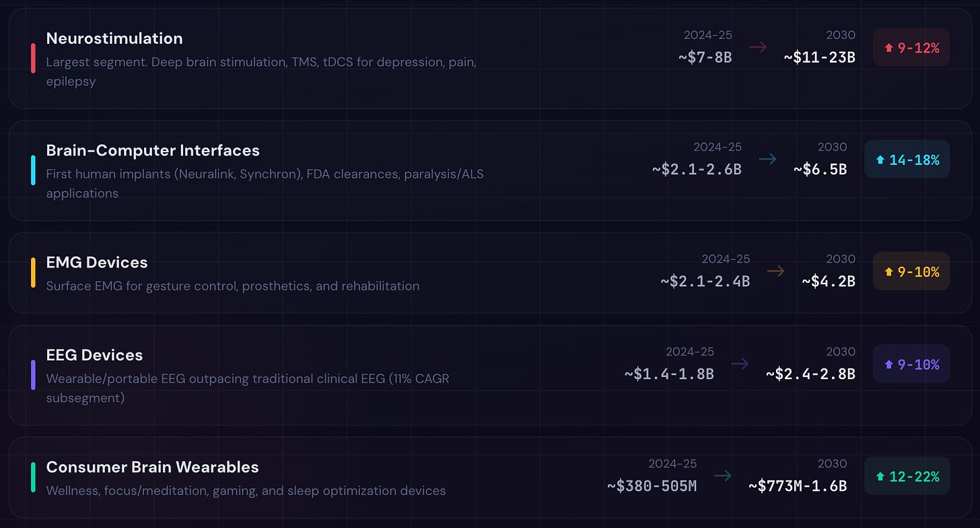Click the green arrow in the Consumer Brain Wearables row
The image size is (980, 528).
click(723, 475)
